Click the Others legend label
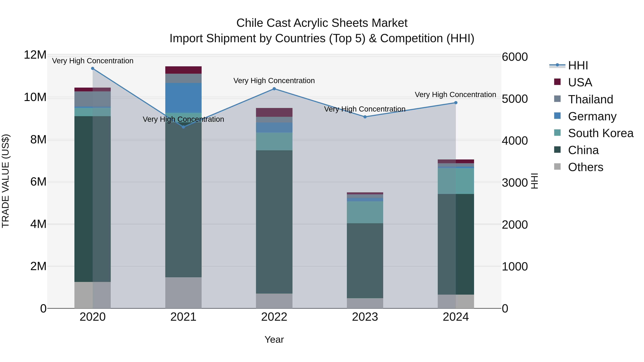The height and width of the screenshot is (362, 644). (x=586, y=167)
